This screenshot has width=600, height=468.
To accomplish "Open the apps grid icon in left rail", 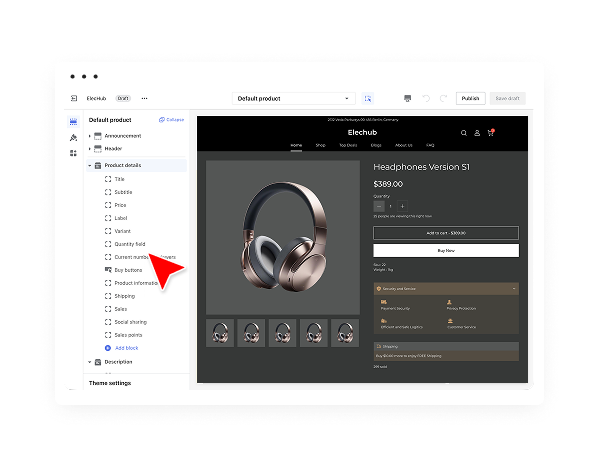I will 74,153.
